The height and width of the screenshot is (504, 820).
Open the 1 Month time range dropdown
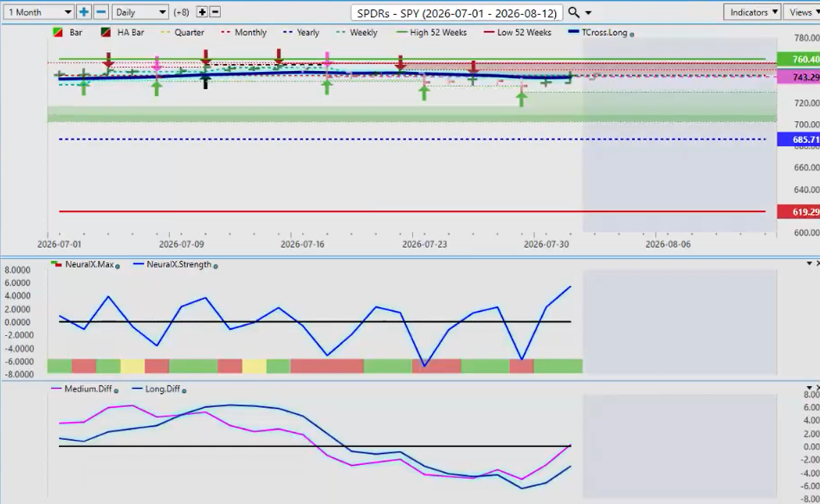coord(38,12)
